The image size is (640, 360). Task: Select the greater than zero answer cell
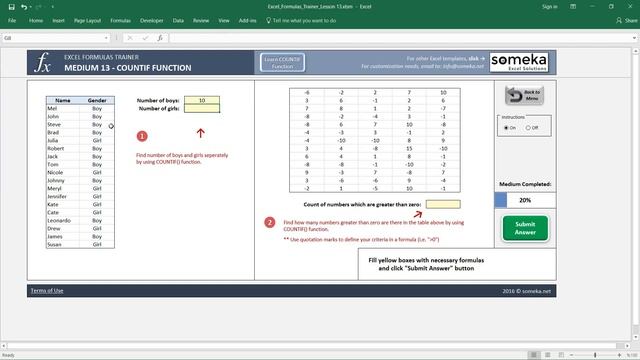coord(443,204)
